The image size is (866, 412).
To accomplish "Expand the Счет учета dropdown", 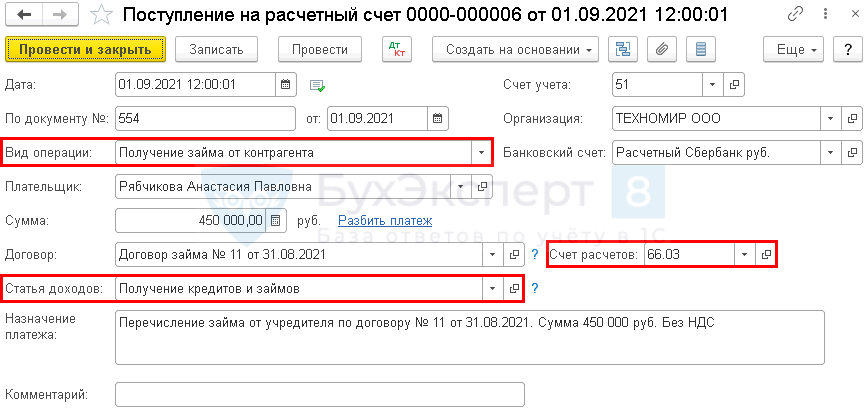I will [712, 85].
